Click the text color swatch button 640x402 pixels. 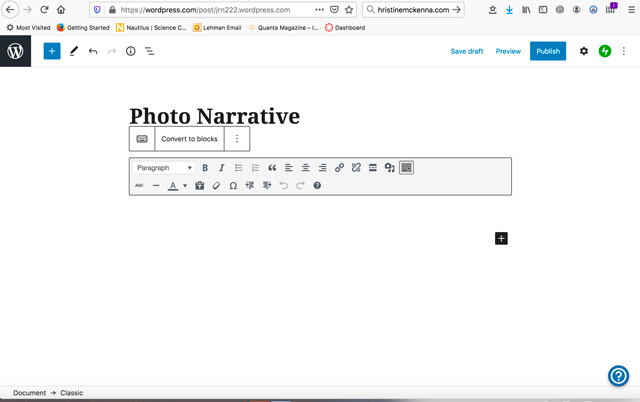173,186
